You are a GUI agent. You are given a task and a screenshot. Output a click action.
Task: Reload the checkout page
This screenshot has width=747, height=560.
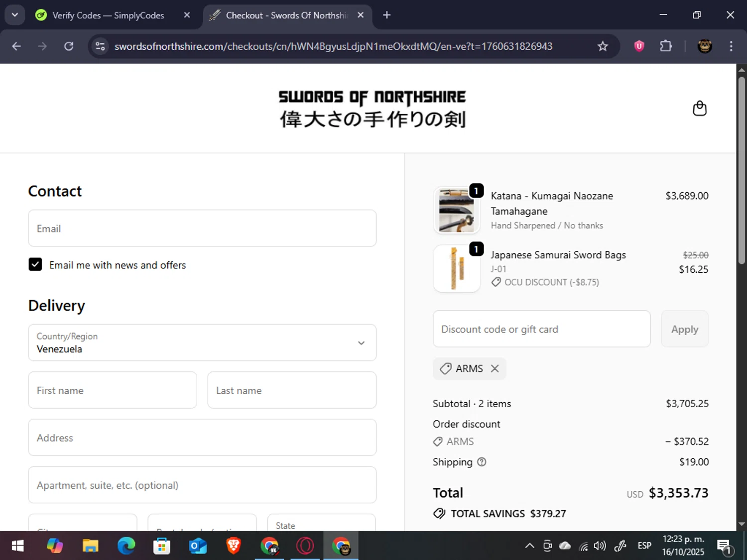coord(69,46)
